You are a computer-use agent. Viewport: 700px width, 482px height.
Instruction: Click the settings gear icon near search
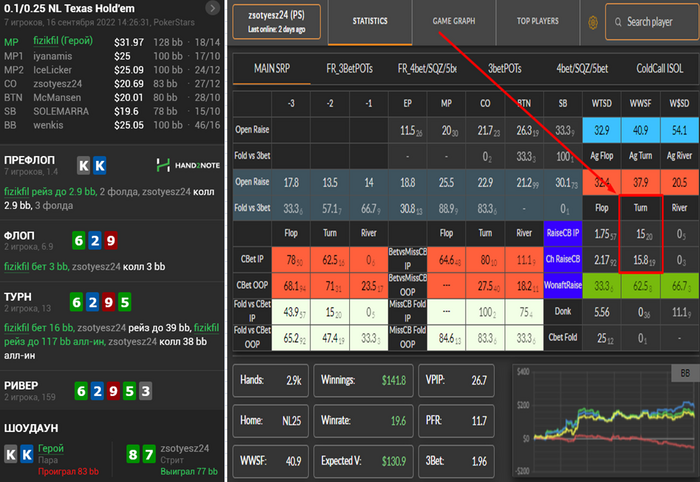[x=593, y=22]
